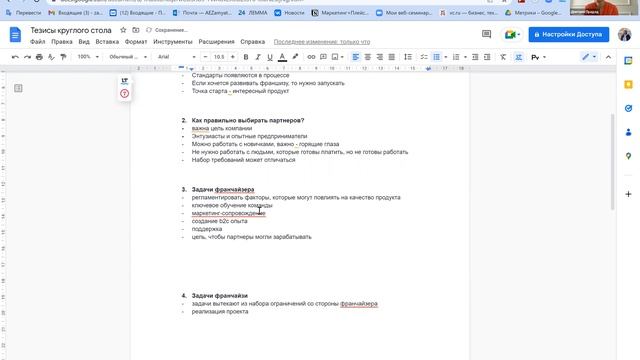Viewport: 640px width, 360px height.
Task: Click the Numbered list icon
Action: tap(456, 57)
